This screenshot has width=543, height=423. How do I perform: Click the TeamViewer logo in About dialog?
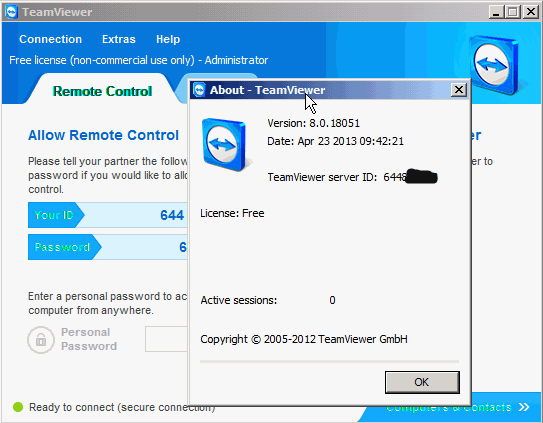coord(226,145)
